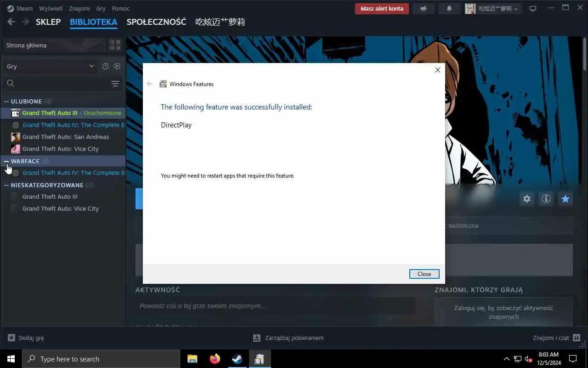Image resolution: width=588 pixels, height=368 pixels.
Task: Open Firefox from taskbar
Action: point(215,359)
